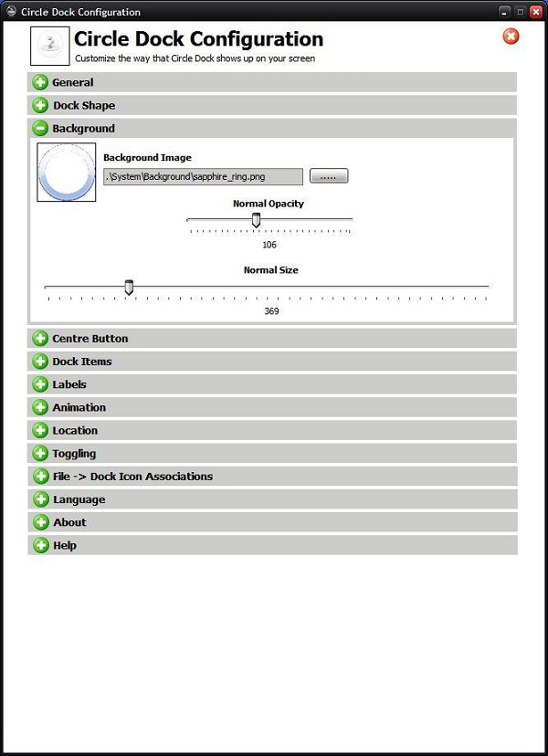Expand File -> Dock Icon Associations plus icon
This screenshot has width=548, height=756.
(x=40, y=477)
